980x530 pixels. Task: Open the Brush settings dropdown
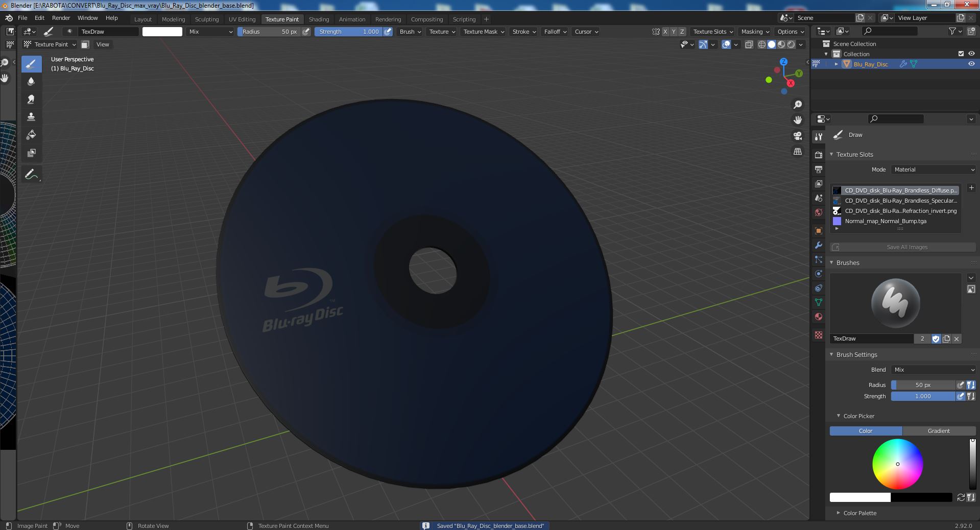[x=410, y=32]
